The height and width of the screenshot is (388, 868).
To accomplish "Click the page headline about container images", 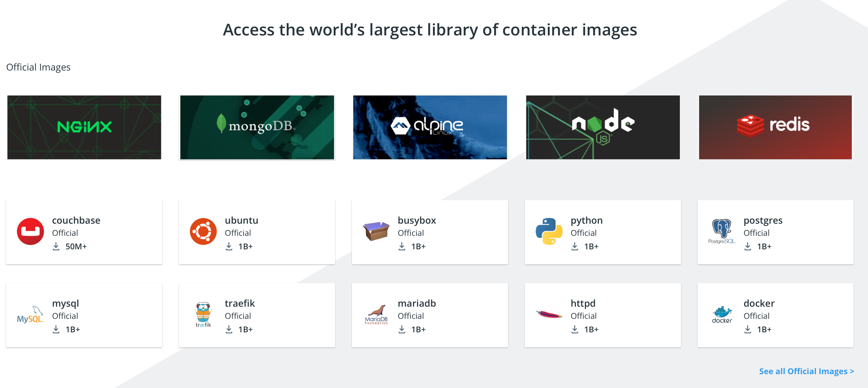I will [430, 30].
